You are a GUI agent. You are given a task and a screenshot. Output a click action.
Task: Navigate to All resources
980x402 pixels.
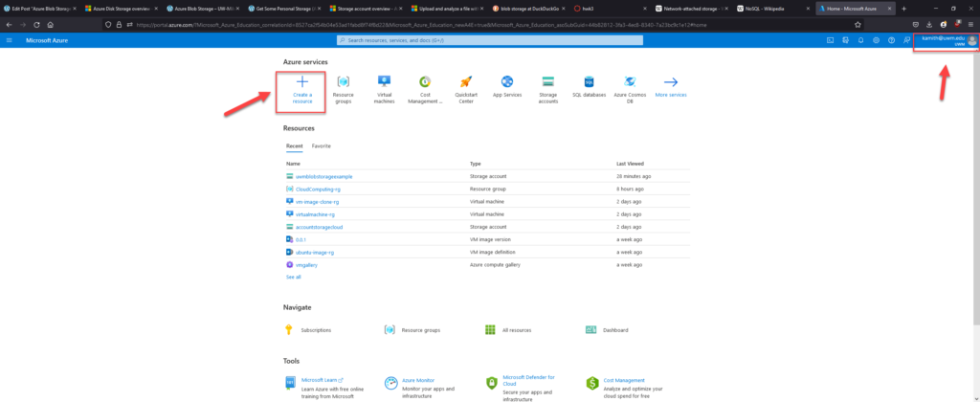point(516,330)
